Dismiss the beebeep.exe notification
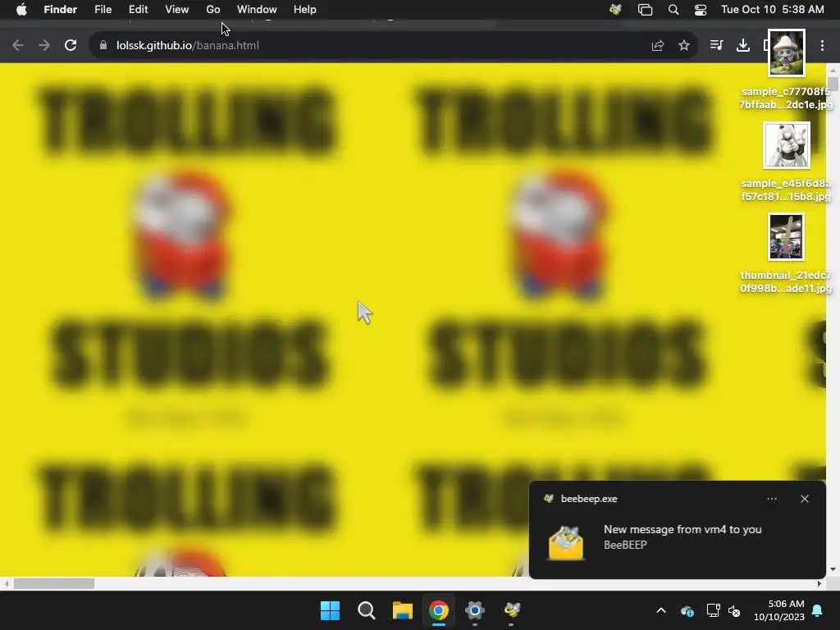Viewport: 840px width, 630px height. coord(805,499)
